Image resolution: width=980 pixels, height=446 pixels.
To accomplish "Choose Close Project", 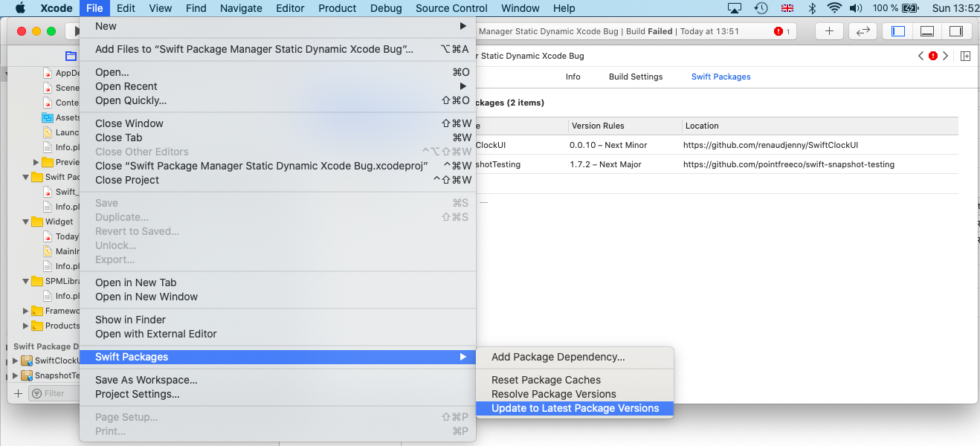I will click(x=278, y=180).
